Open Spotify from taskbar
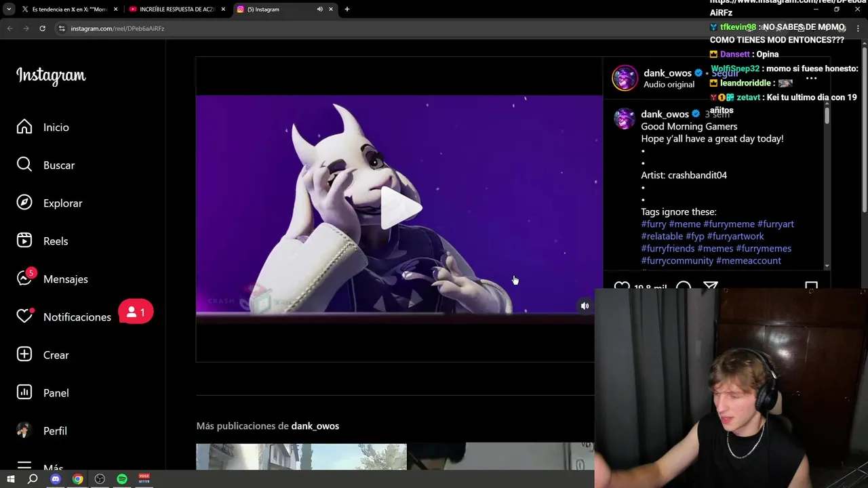868x488 pixels. (122, 479)
